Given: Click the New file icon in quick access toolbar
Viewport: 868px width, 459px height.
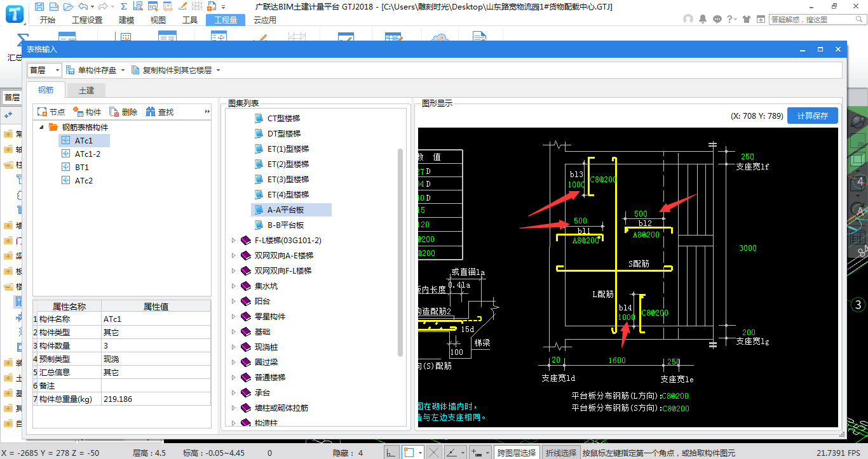Looking at the screenshot, I should pyautogui.click(x=54, y=6).
